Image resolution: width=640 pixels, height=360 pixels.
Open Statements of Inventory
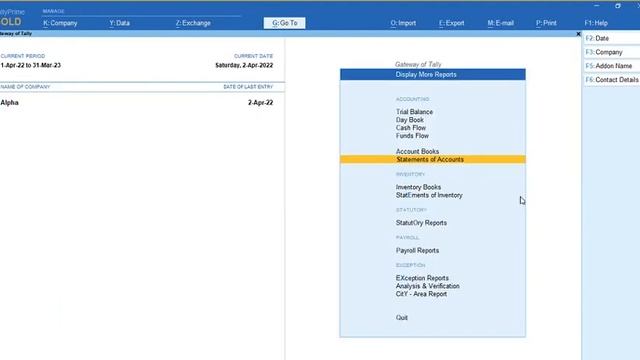point(429,196)
